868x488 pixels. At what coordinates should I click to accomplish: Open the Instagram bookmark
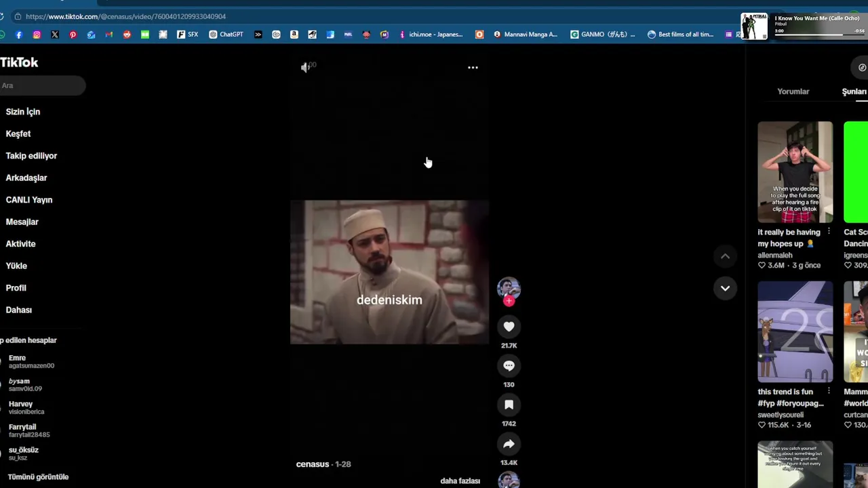tap(37, 35)
